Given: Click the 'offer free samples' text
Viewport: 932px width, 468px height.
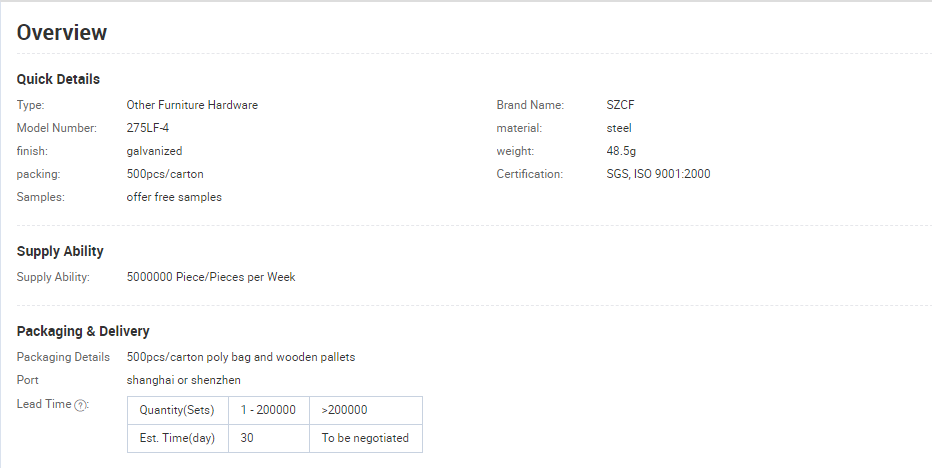Looking at the screenshot, I should (174, 197).
